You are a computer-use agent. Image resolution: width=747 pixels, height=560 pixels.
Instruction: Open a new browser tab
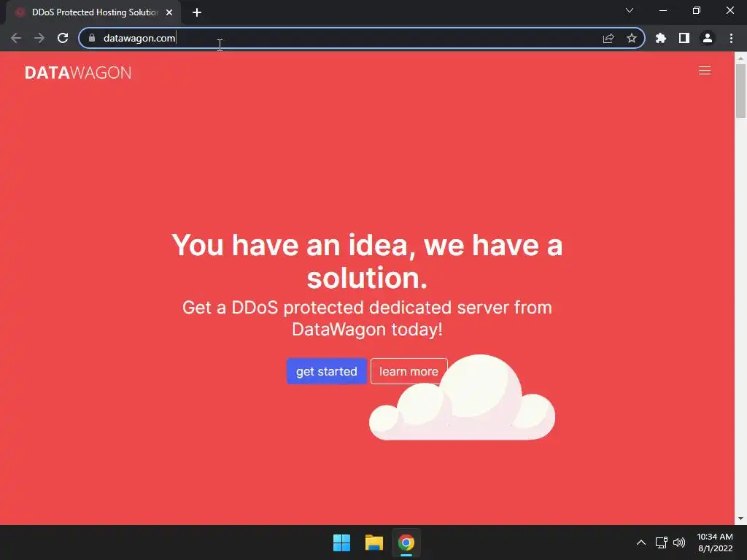(x=197, y=12)
